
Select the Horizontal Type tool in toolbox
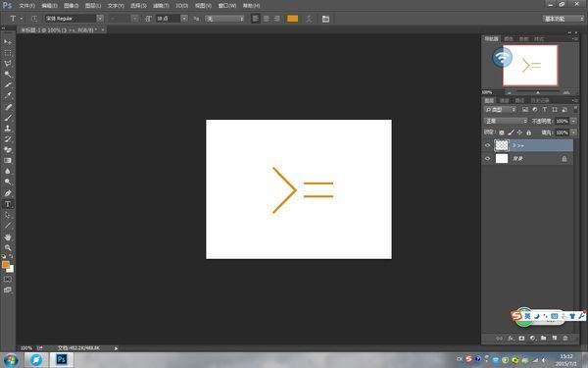point(8,205)
